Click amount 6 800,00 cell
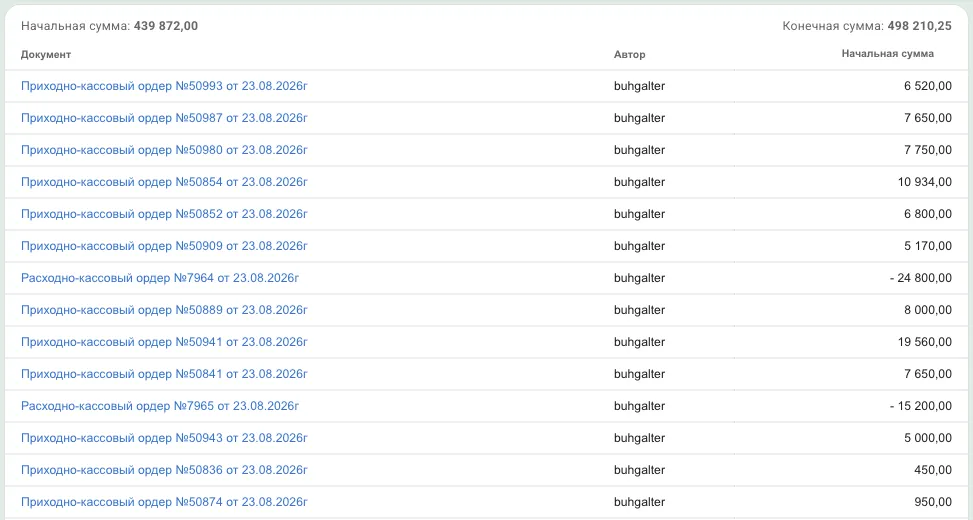 (x=928, y=214)
